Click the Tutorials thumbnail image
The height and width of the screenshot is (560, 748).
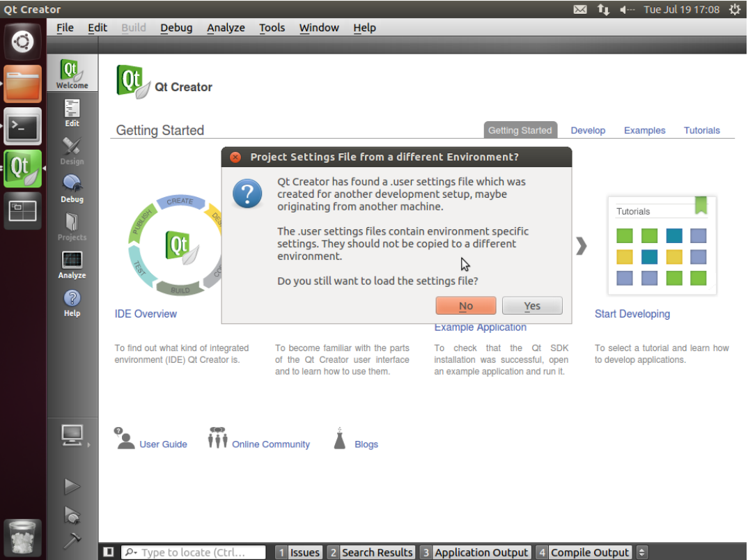pyautogui.click(x=662, y=245)
